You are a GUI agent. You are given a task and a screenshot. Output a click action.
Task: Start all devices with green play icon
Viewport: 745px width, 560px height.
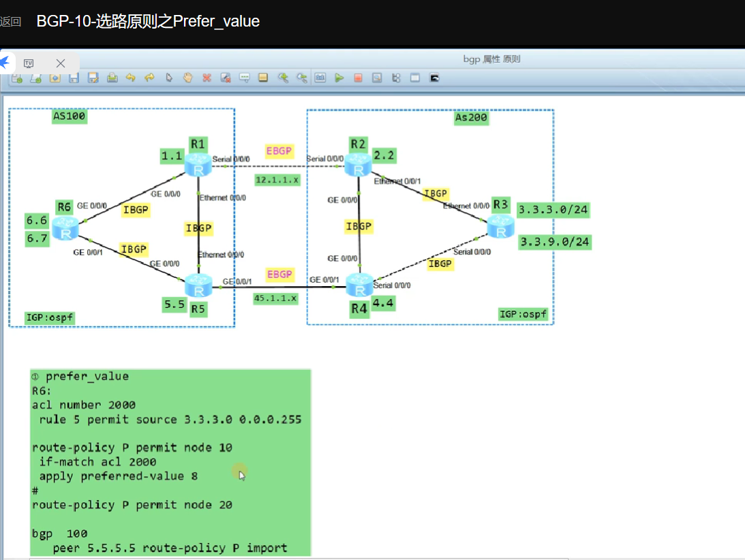point(339,78)
